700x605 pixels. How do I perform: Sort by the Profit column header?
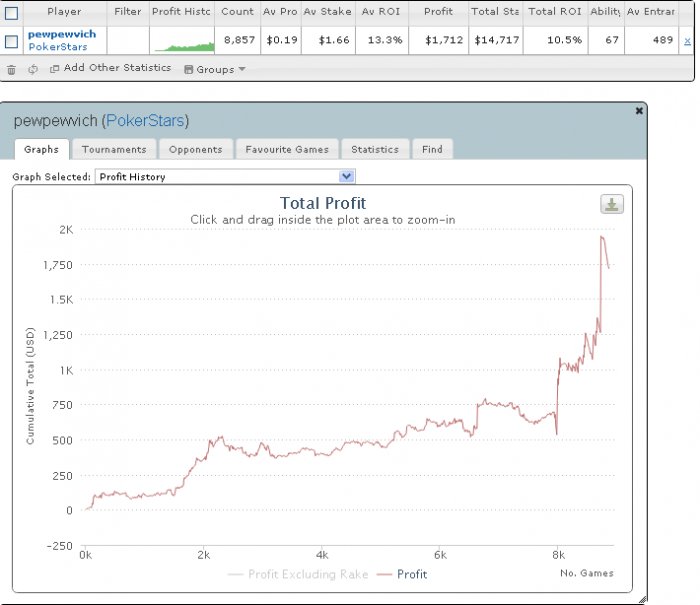coord(438,12)
